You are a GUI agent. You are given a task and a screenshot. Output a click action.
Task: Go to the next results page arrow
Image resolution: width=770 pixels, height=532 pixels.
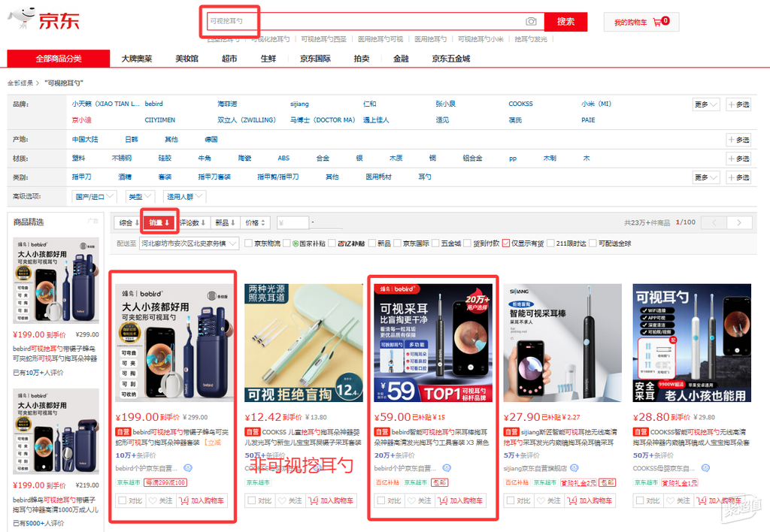click(x=740, y=223)
